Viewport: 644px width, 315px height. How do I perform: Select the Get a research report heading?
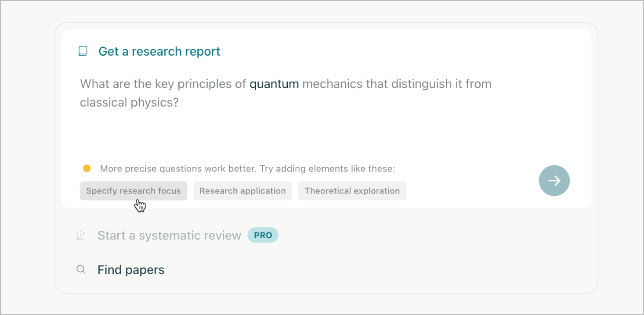(159, 51)
